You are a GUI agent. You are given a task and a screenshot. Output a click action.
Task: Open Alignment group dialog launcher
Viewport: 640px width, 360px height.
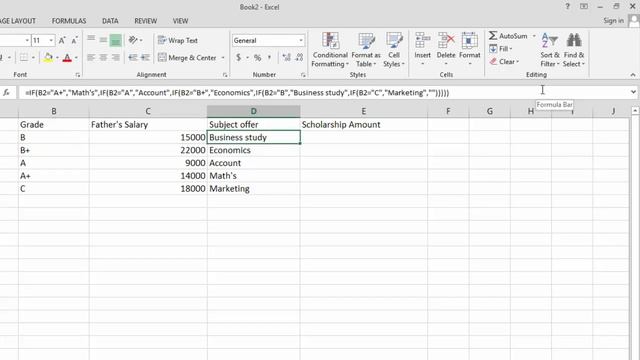point(225,75)
